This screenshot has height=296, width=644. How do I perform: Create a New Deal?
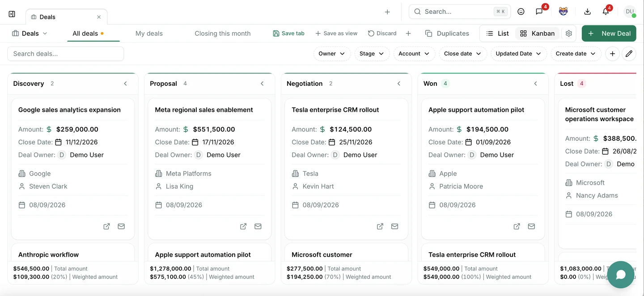pos(609,34)
